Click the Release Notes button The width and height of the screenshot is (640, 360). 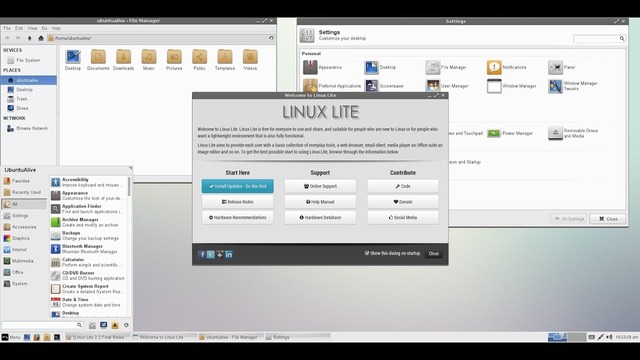[x=238, y=202]
